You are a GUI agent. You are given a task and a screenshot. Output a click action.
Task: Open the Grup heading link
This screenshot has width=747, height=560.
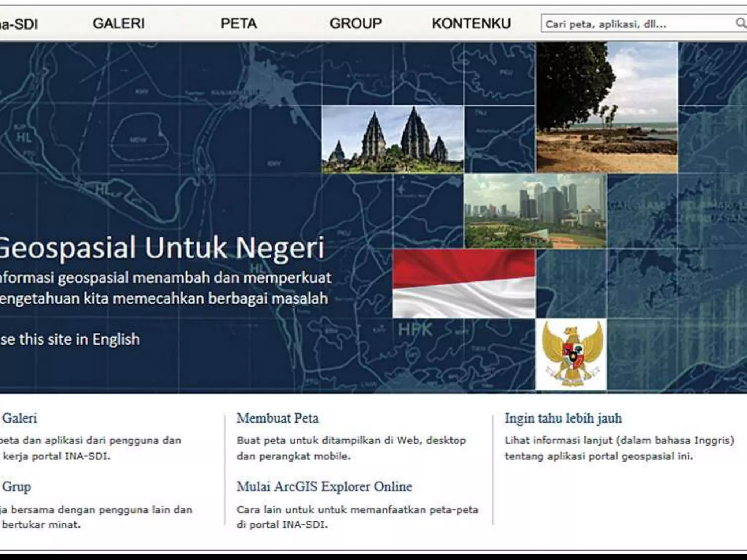[16, 486]
